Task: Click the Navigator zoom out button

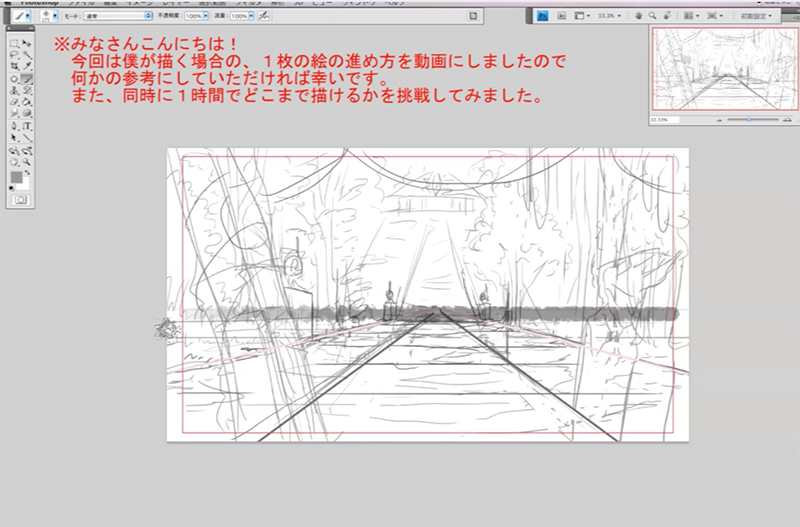Action: (x=719, y=120)
